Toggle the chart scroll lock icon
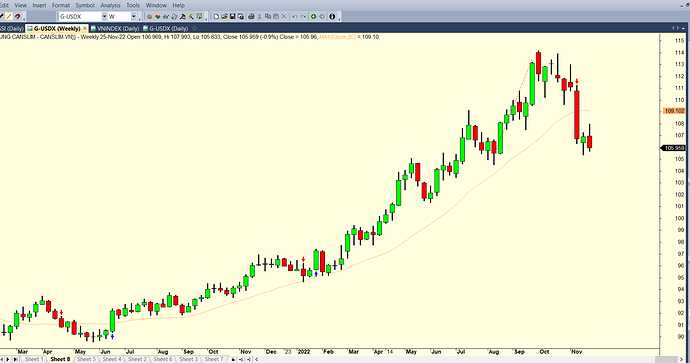This screenshot has width=690, height=363. click(233, 359)
